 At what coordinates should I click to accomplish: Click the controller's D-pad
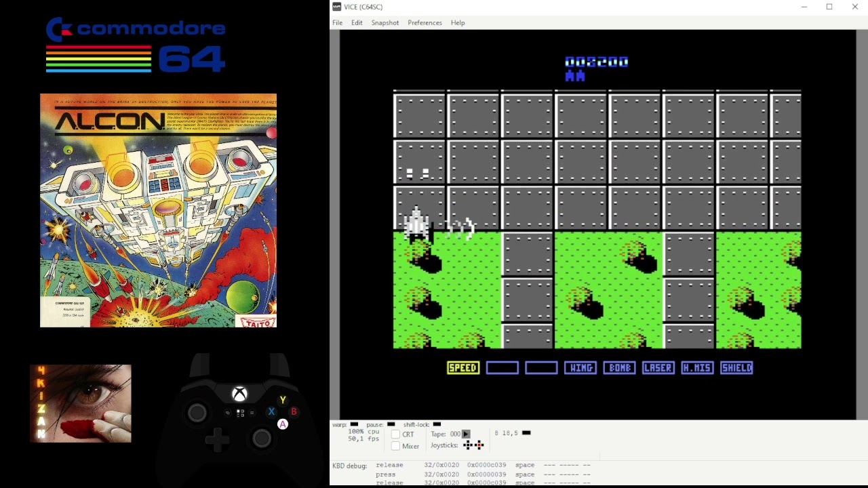(217, 441)
